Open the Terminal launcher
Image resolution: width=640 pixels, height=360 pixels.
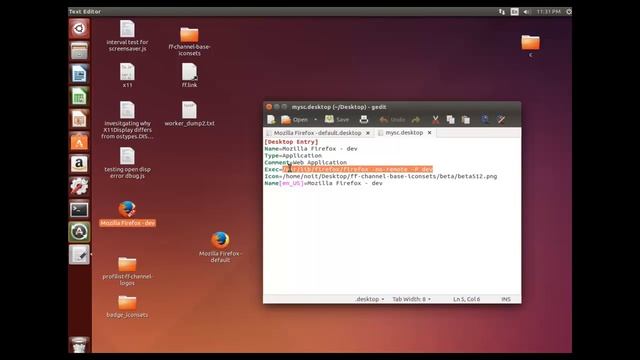[79, 210]
